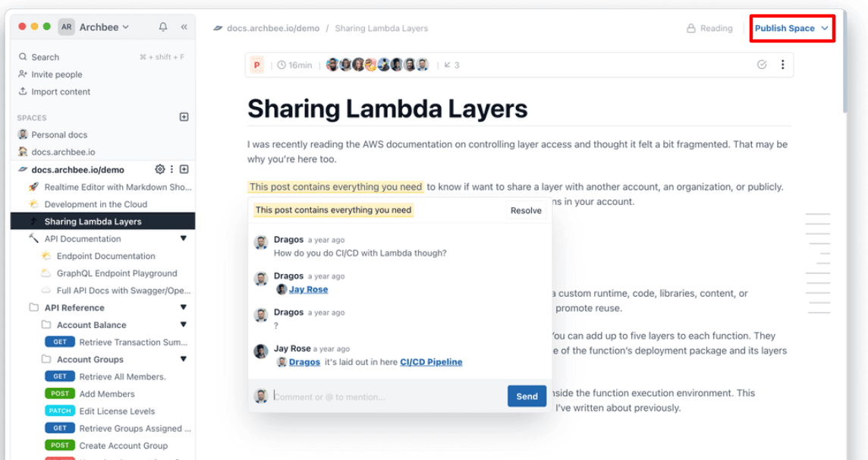This screenshot has width=868, height=460.
Task: Click the backlinks count icon showing 3
Action: pos(451,65)
